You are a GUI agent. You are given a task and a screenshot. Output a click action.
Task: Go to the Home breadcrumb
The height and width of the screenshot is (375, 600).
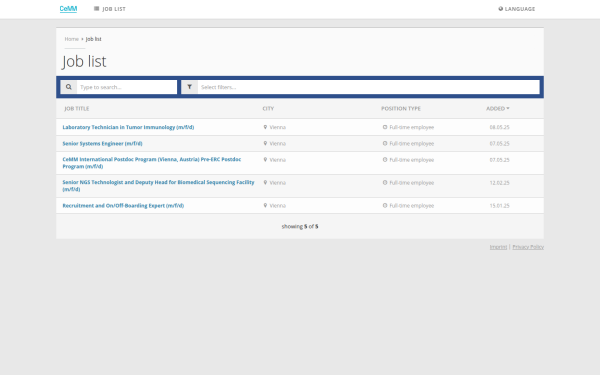coord(72,39)
